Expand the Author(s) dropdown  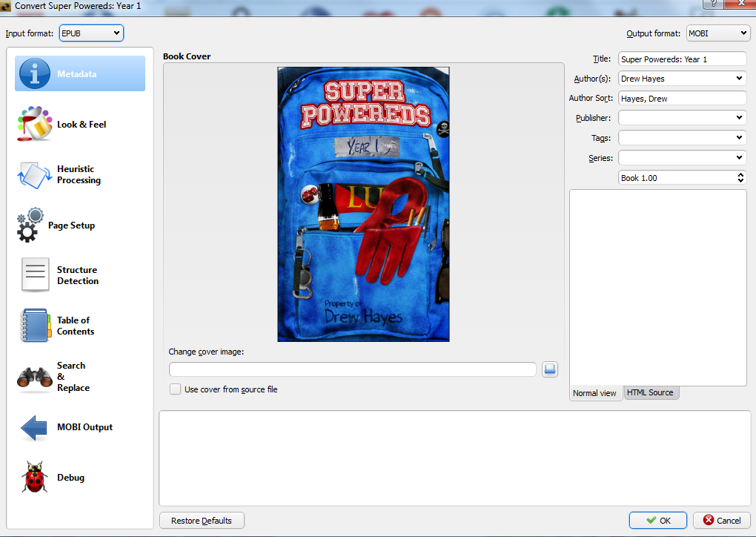coord(739,78)
